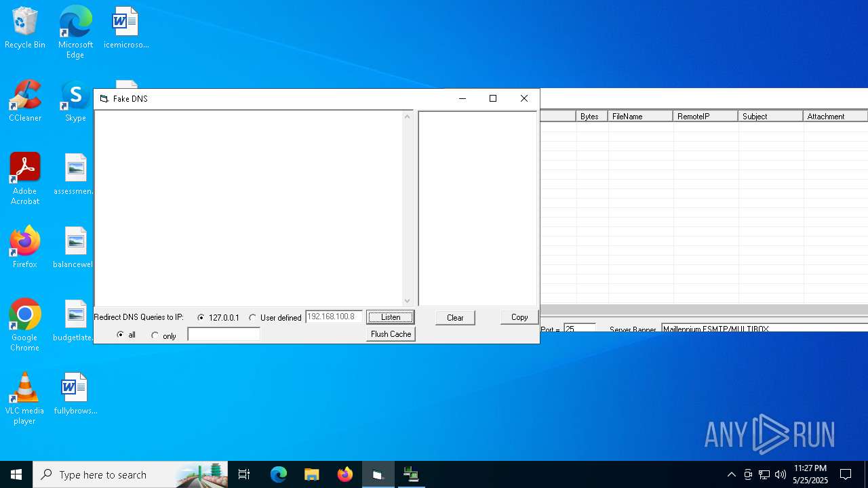Viewport: 868px width, 488px height.
Task: Launch Google Chrome from desktop
Action: 25,325
